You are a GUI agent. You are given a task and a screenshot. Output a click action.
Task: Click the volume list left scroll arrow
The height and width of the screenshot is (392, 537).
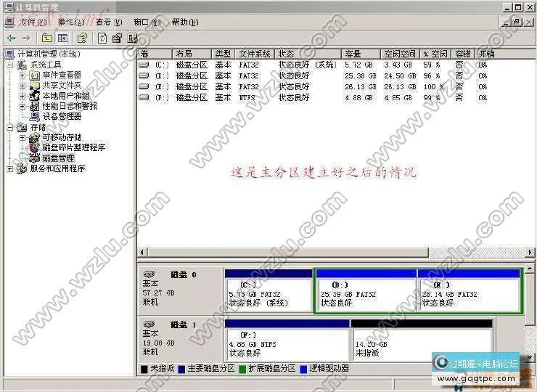tap(142, 253)
